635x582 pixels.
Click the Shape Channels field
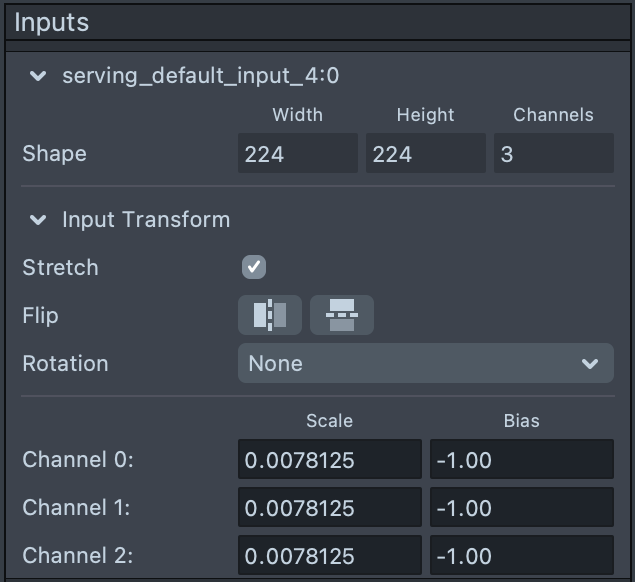coord(553,154)
